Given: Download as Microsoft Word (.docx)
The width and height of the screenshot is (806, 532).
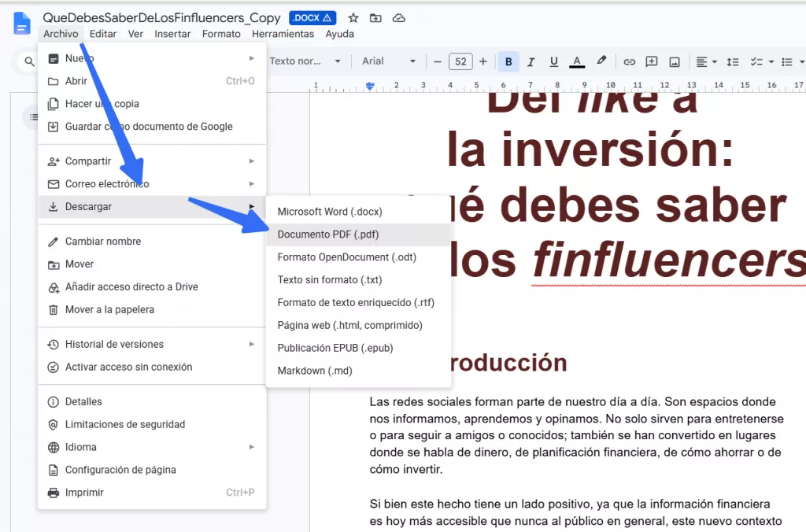Looking at the screenshot, I should click(x=358, y=212).
